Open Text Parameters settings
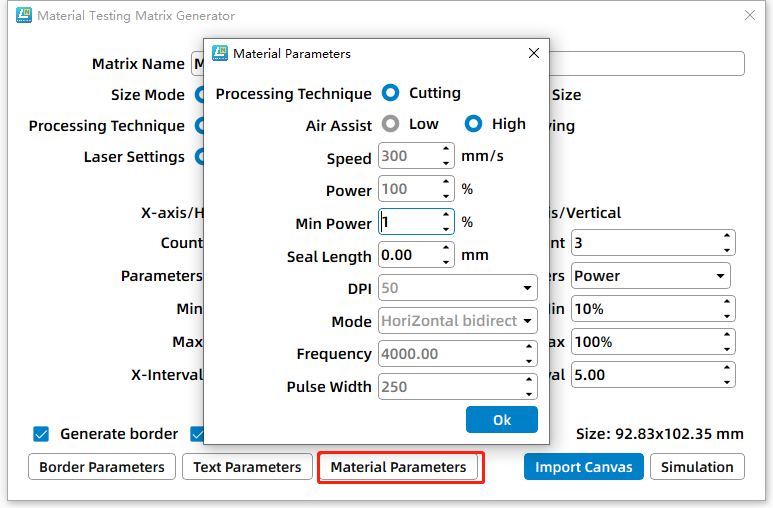The width and height of the screenshot is (773, 508). pyautogui.click(x=247, y=467)
